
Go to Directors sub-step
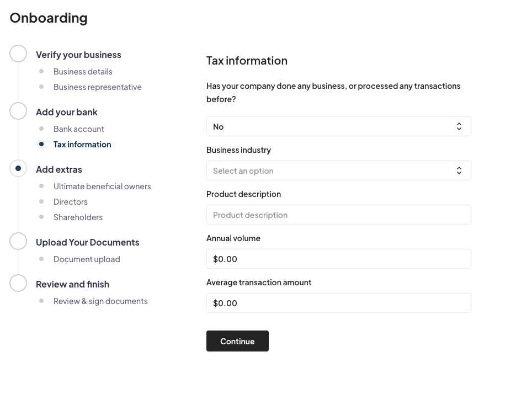pyautogui.click(x=71, y=202)
